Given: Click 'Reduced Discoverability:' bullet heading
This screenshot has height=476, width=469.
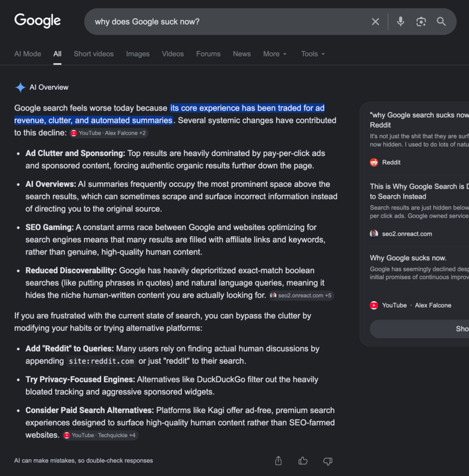Looking at the screenshot, I should (71, 271).
